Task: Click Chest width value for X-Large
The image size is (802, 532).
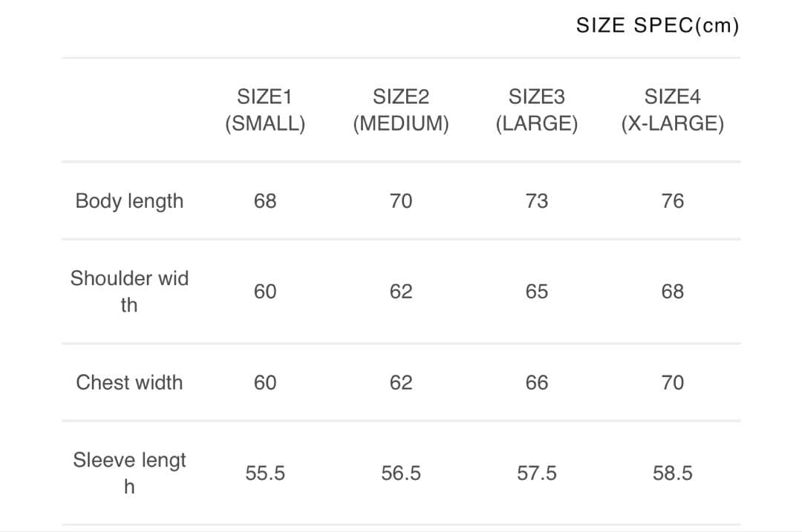Action: [672, 383]
